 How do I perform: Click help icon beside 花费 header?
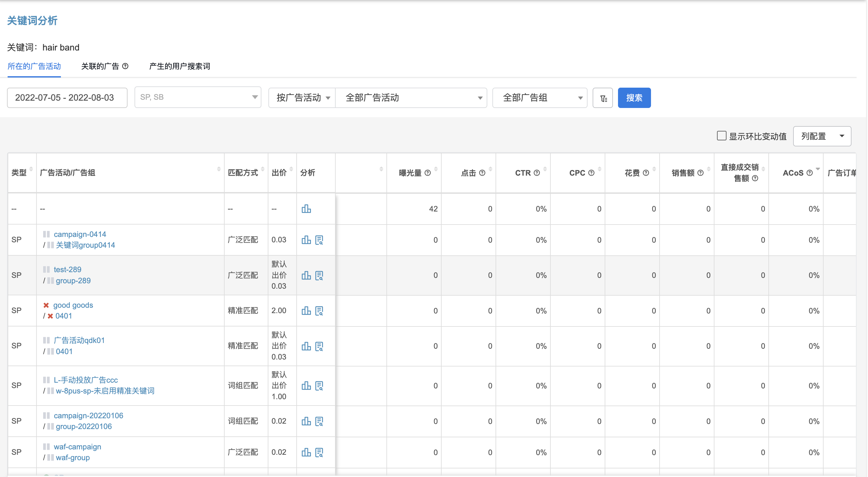click(x=646, y=173)
